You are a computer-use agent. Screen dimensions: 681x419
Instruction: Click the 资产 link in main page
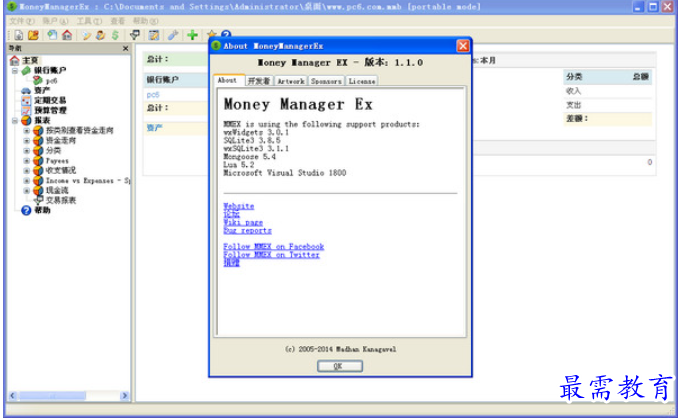[154, 128]
